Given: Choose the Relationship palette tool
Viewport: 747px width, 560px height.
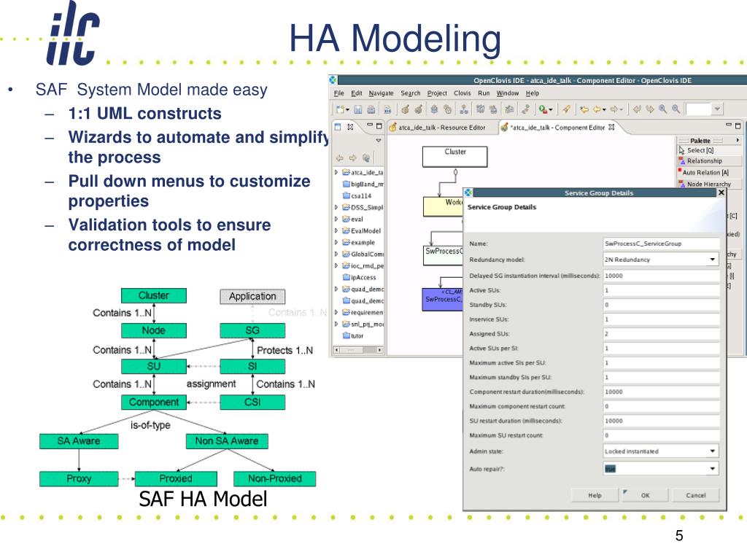Looking at the screenshot, I should point(708,161).
